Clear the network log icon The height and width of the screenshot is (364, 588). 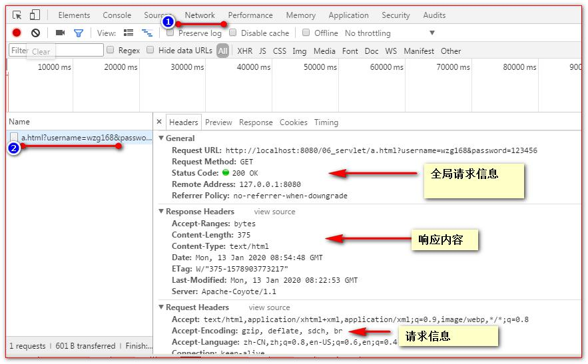click(35, 33)
